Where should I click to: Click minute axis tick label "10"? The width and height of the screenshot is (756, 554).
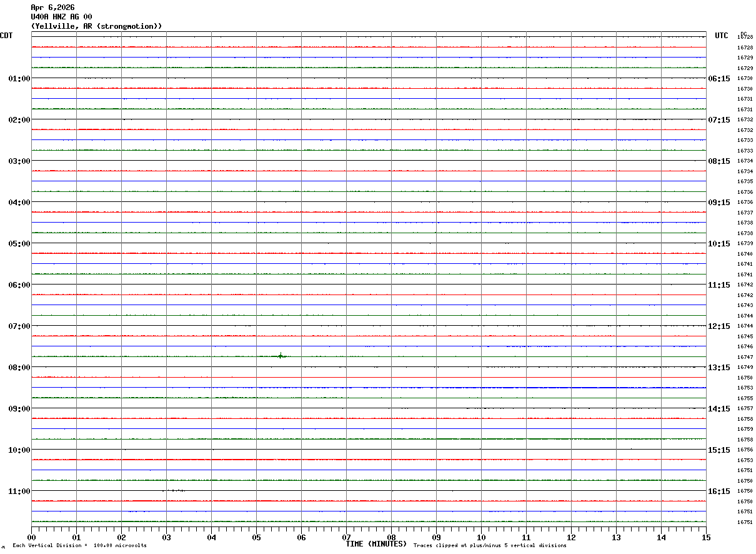pyautogui.click(x=481, y=538)
